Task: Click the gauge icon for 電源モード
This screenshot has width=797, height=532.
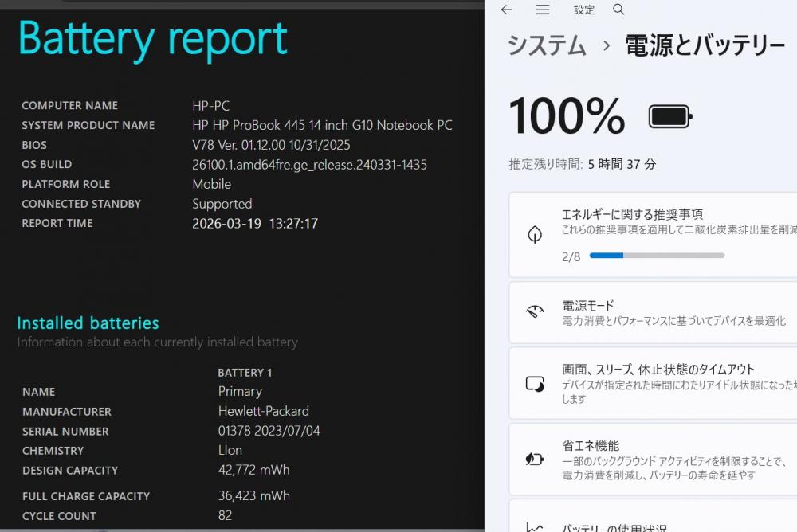Action: [x=535, y=311]
